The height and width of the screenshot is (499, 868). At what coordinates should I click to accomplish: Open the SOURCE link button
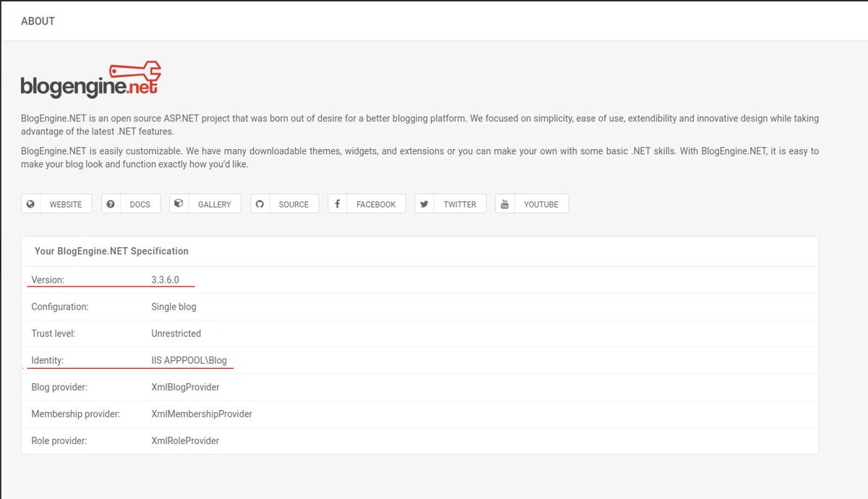[285, 204]
